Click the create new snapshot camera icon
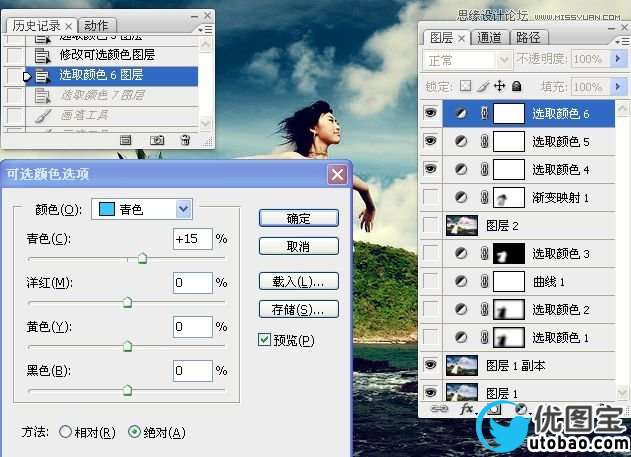Viewport: 631px width, 457px height. tap(157, 140)
